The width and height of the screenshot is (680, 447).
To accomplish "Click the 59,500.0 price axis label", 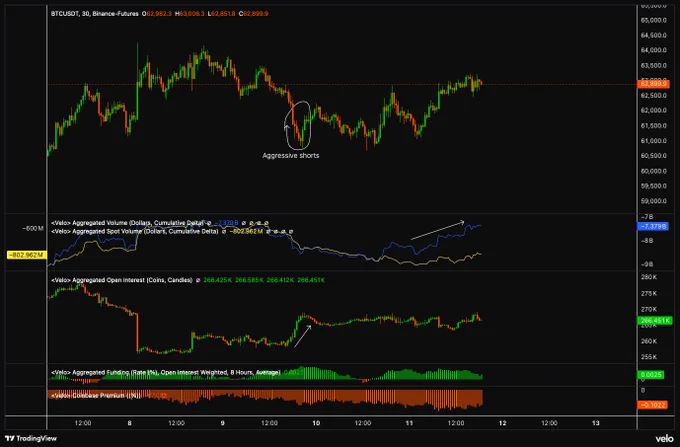I will click(654, 186).
